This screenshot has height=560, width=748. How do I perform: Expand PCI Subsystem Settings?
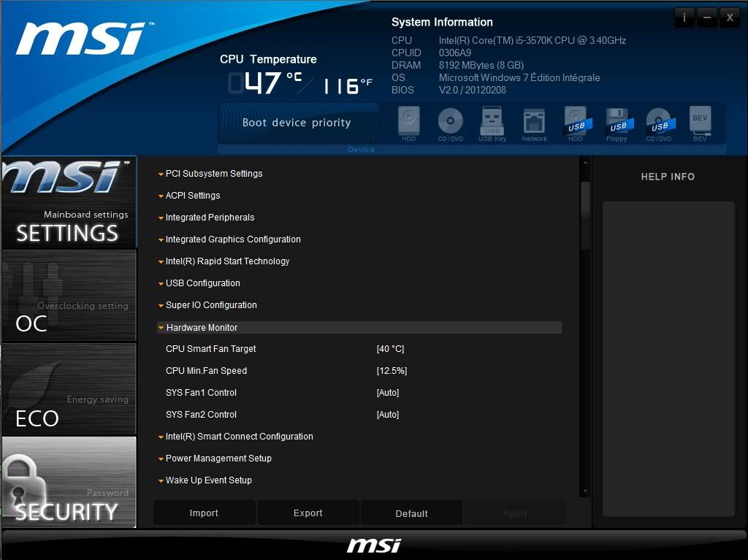click(x=213, y=174)
